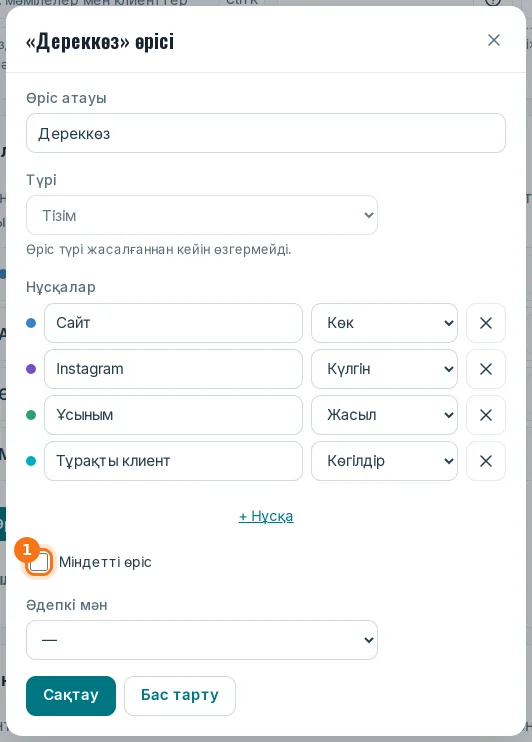Click the «Дереккөз» өрісі dialog title
Image resolution: width=532 pixels, height=742 pixels.
(100, 42)
